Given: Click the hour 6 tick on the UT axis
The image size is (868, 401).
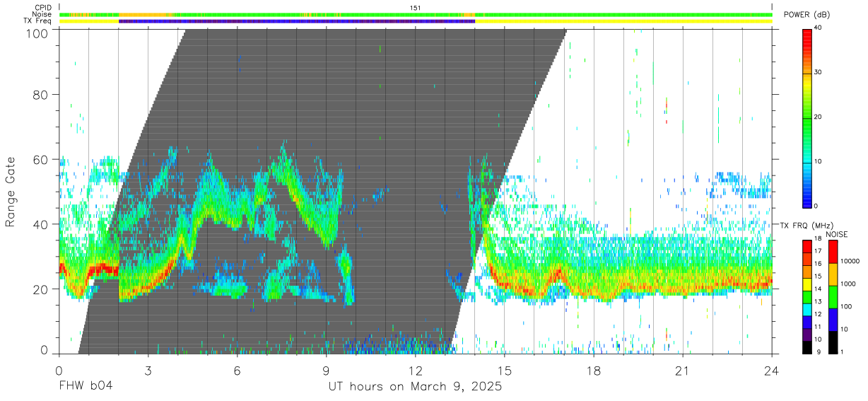Looking at the screenshot, I should (237, 370).
